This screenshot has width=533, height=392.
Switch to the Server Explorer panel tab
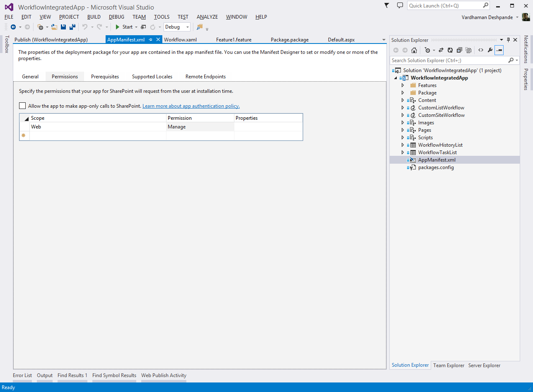(x=484, y=365)
